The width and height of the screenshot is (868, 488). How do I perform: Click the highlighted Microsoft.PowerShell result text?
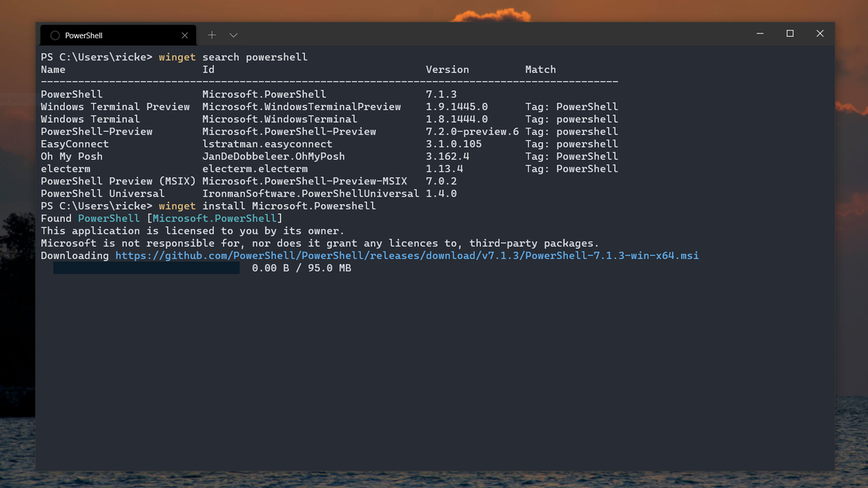click(213, 218)
